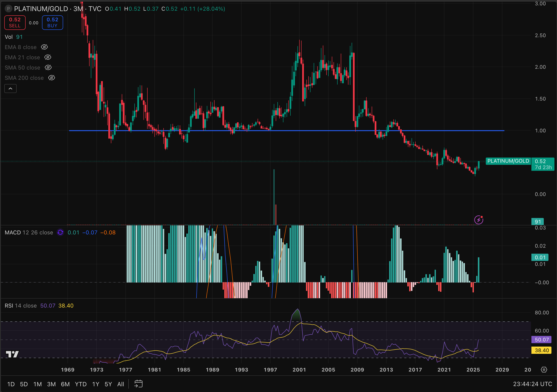Screen dimensions: 557x392
Task: Unhide the SMA 50 close indicator
Action: click(48, 67)
